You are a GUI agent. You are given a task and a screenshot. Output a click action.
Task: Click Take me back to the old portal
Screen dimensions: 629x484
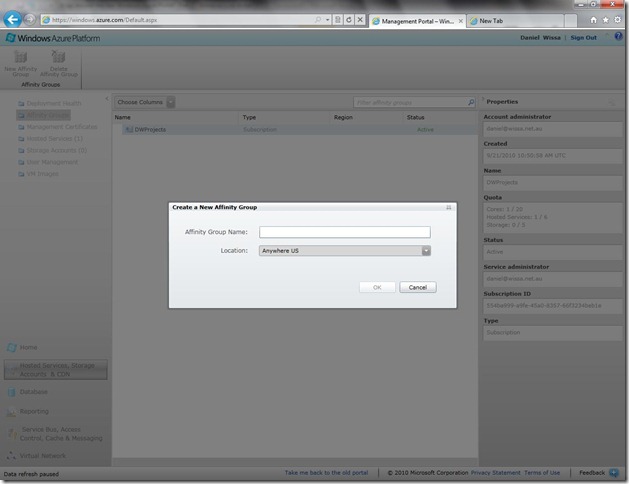[x=326, y=472]
